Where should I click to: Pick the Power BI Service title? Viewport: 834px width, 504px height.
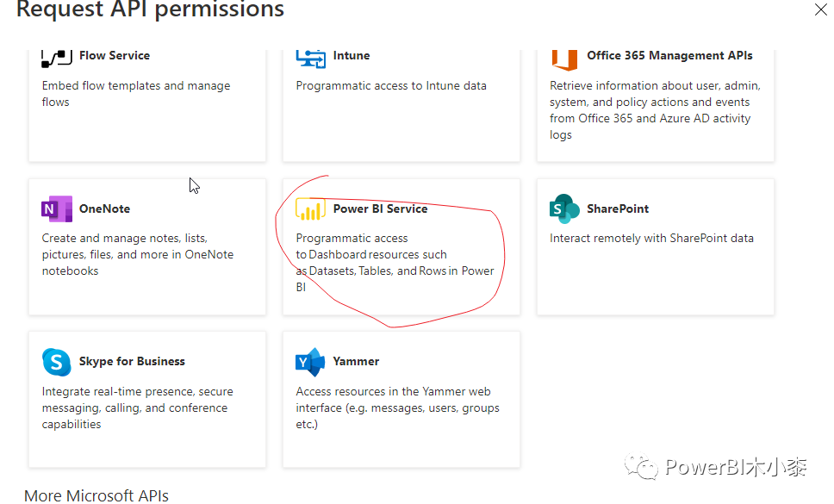[x=380, y=208]
